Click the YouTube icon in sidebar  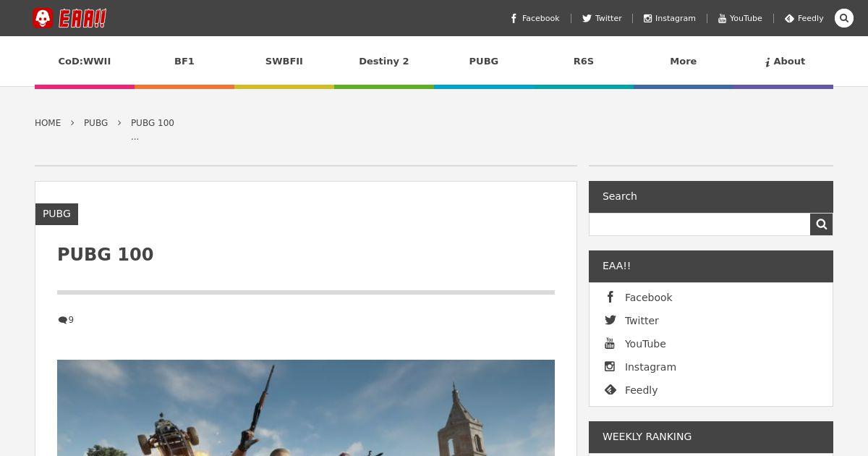coord(610,343)
